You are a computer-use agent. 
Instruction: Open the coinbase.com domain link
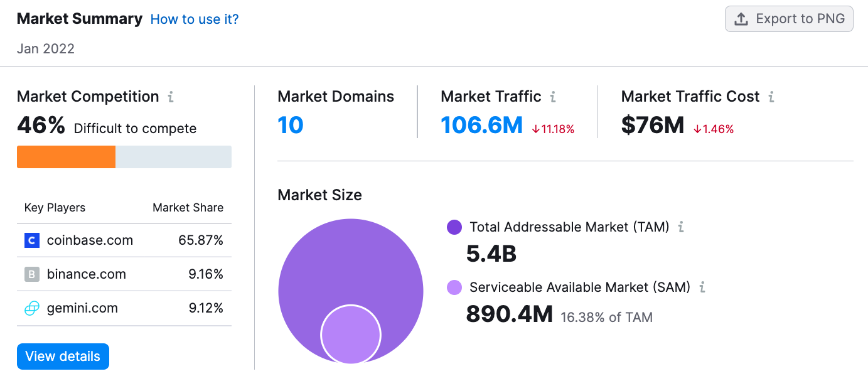(x=90, y=240)
